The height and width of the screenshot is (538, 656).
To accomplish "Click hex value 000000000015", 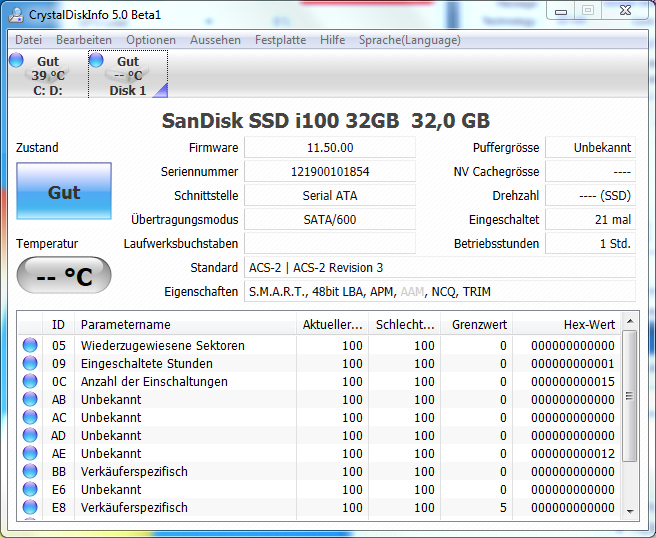I will (x=573, y=382).
